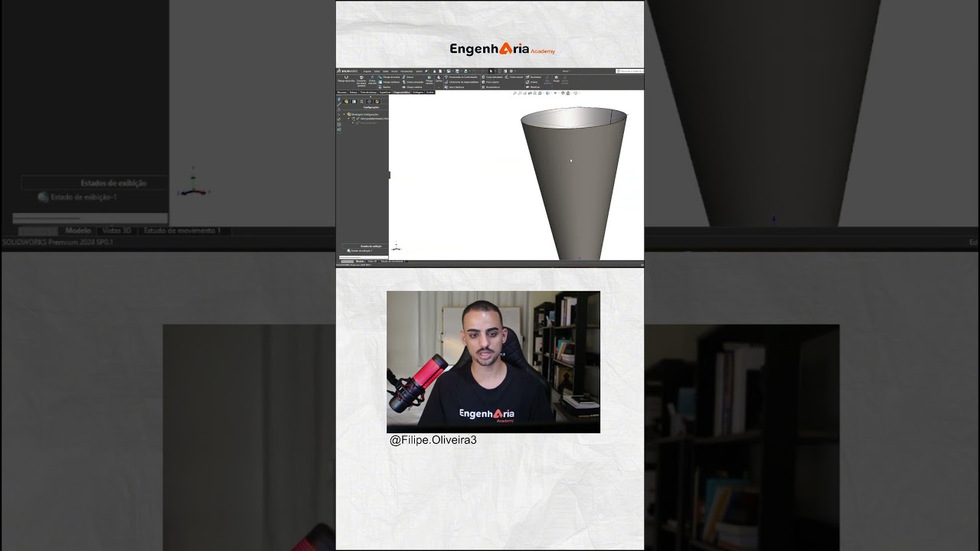
Task: Click the Planificar tool
Action: (533, 87)
